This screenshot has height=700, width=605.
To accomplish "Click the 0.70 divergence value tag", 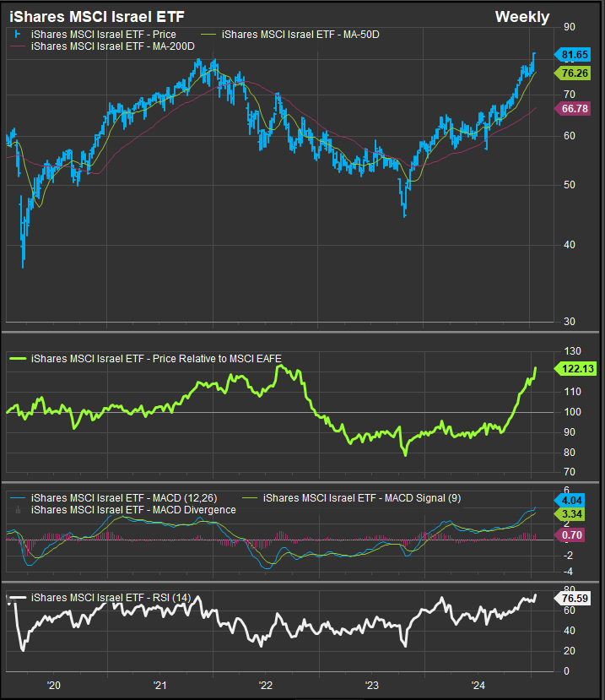I will [x=570, y=534].
